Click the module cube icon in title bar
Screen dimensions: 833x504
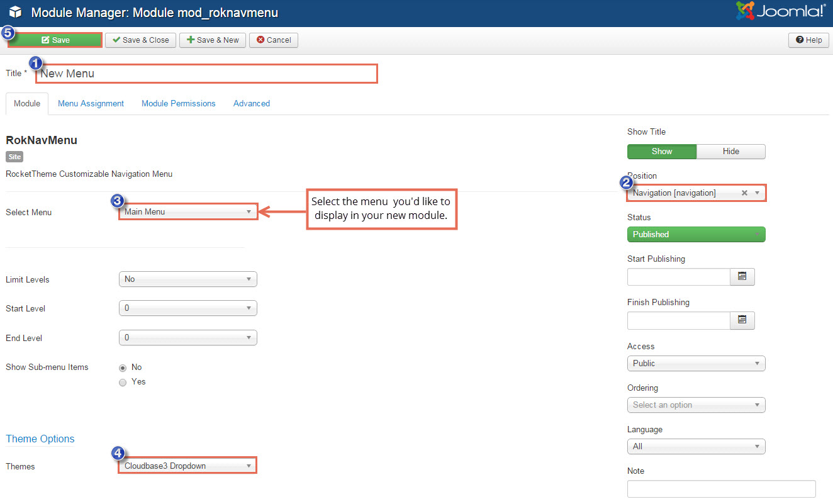coord(16,13)
